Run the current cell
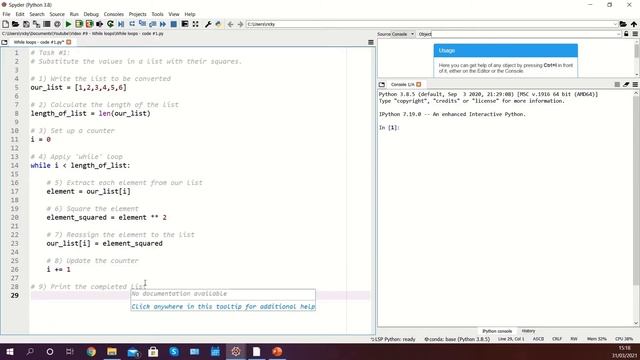The height and width of the screenshot is (360, 640). coord(79,24)
